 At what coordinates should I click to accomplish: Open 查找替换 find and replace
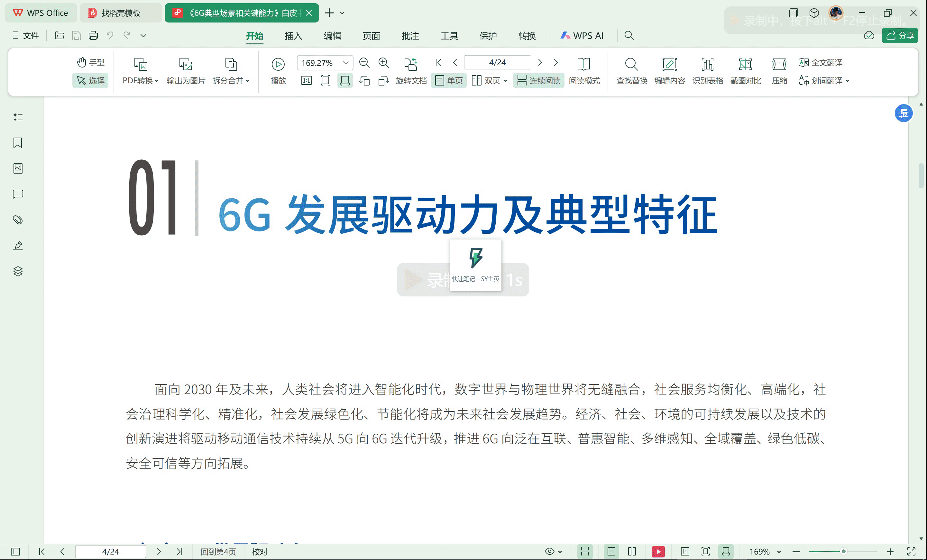(x=632, y=71)
